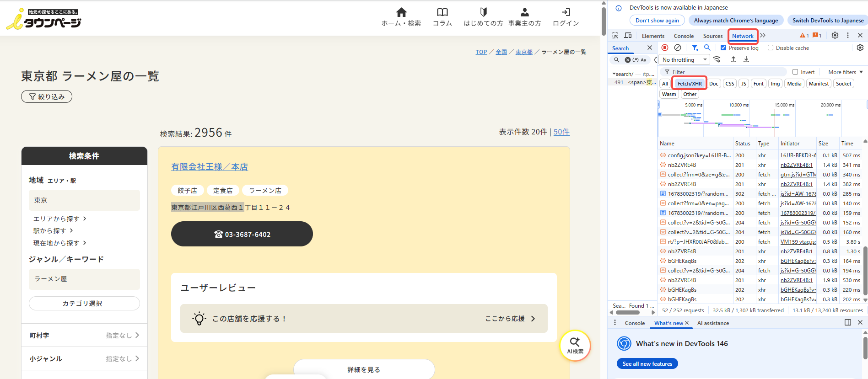The width and height of the screenshot is (868, 379).
Task: Click the import HAR upload icon
Action: 733,59
